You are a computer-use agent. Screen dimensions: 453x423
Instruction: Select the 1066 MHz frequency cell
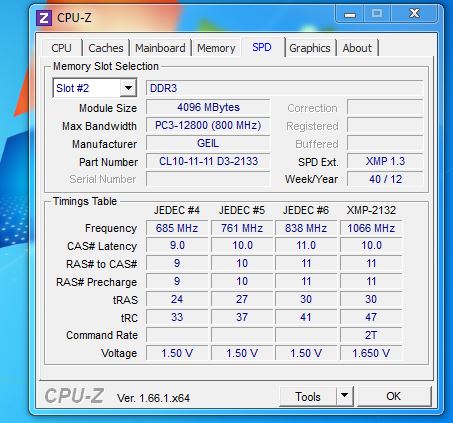tap(371, 228)
